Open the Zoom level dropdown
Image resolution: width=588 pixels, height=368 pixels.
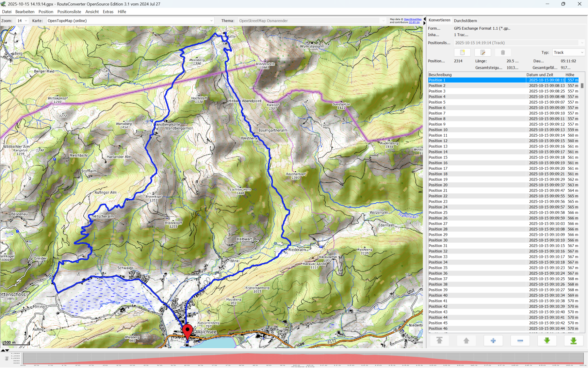pos(22,21)
